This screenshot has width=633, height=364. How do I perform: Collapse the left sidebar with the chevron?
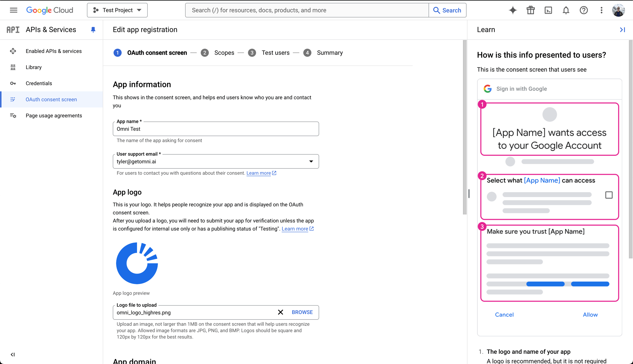pos(12,354)
